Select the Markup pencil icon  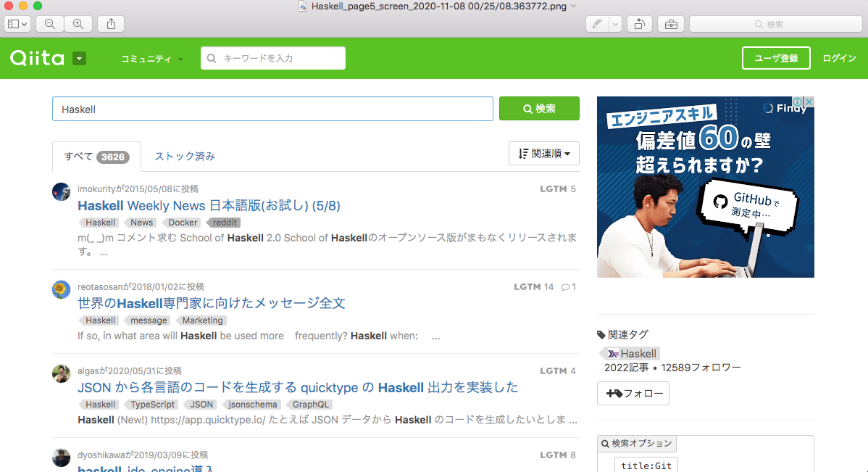(597, 24)
